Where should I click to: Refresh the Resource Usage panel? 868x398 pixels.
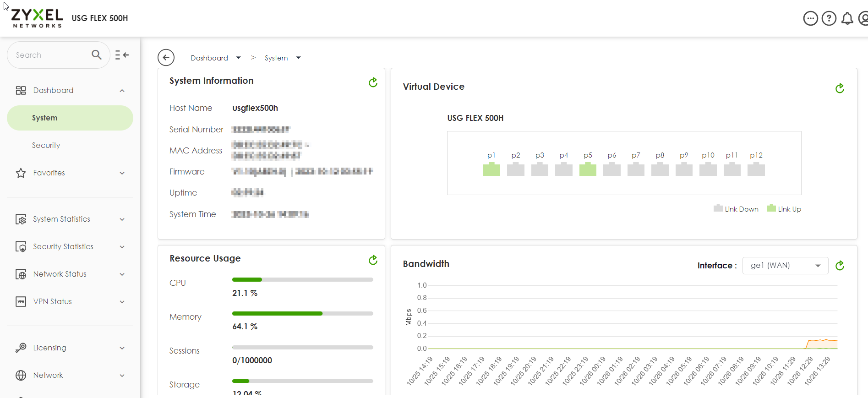click(373, 260)
